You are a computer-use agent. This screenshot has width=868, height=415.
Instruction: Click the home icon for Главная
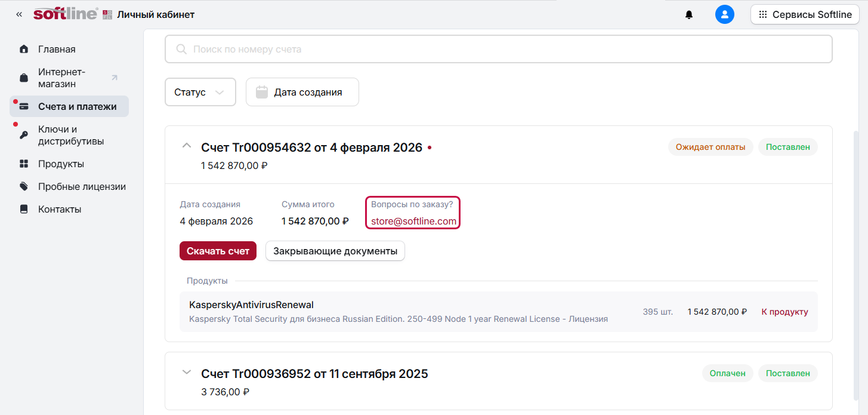pyautogui.click(x=24, y=49)
